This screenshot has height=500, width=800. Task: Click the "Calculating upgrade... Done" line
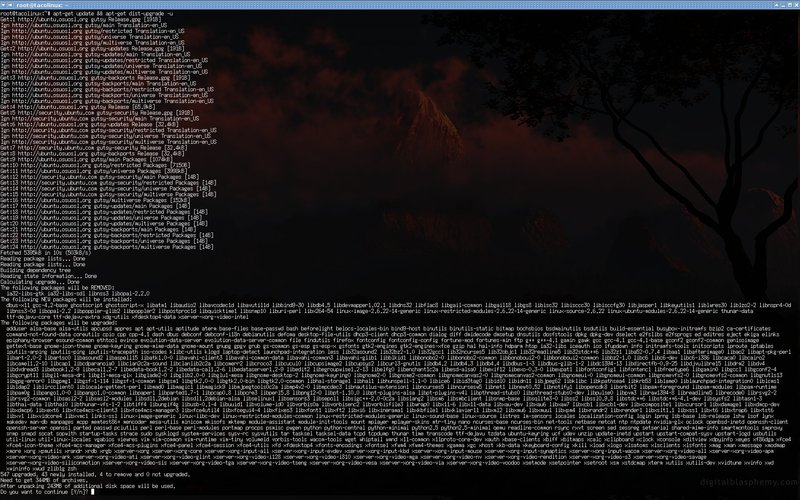pos(40,282)
